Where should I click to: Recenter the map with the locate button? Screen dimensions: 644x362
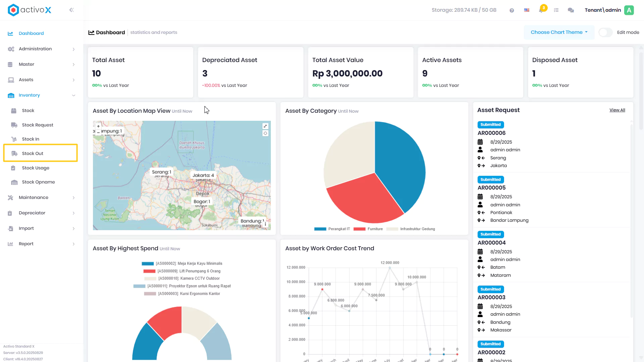(265, 133)
